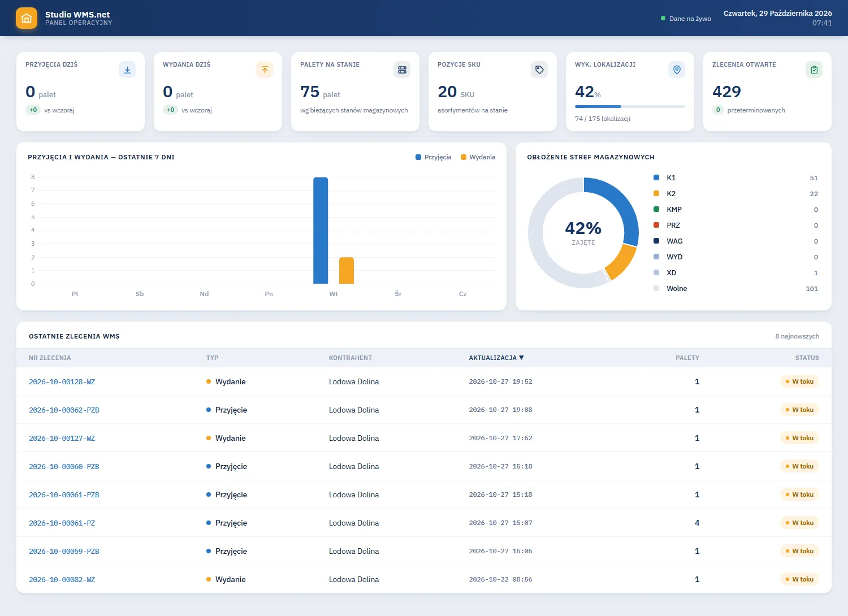Click the tag icon on Pozycje SKU card
The width and height of the screenshot is (848, 616).
539,70
